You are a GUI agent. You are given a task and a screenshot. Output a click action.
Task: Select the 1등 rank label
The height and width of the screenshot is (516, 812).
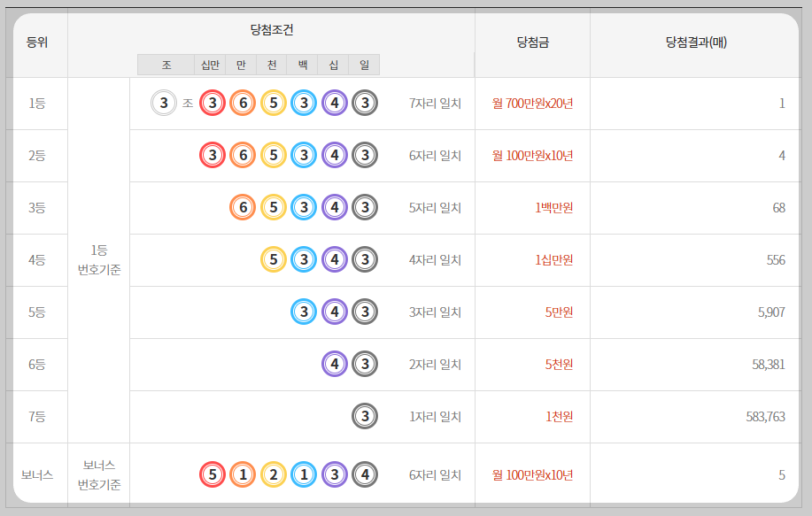(x=37, y=104)
